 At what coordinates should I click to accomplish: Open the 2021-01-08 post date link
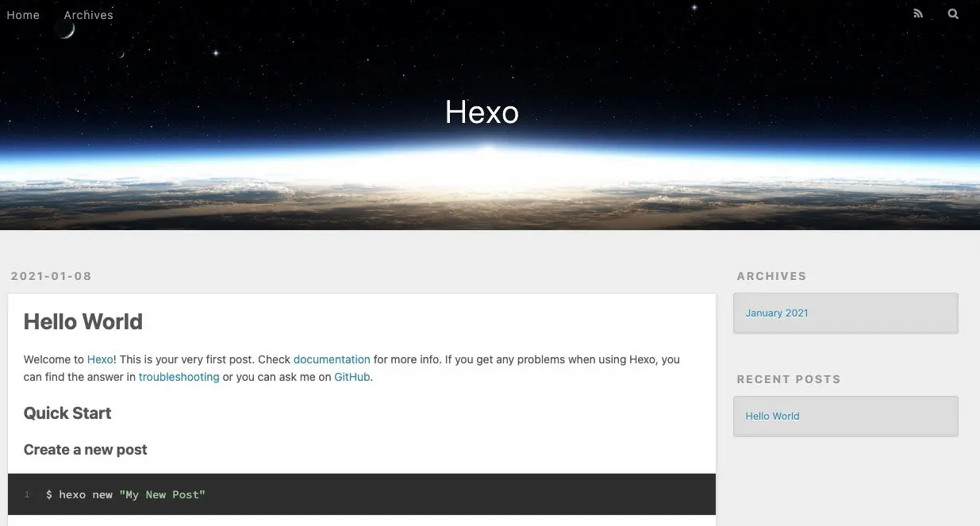click(51, 276)
